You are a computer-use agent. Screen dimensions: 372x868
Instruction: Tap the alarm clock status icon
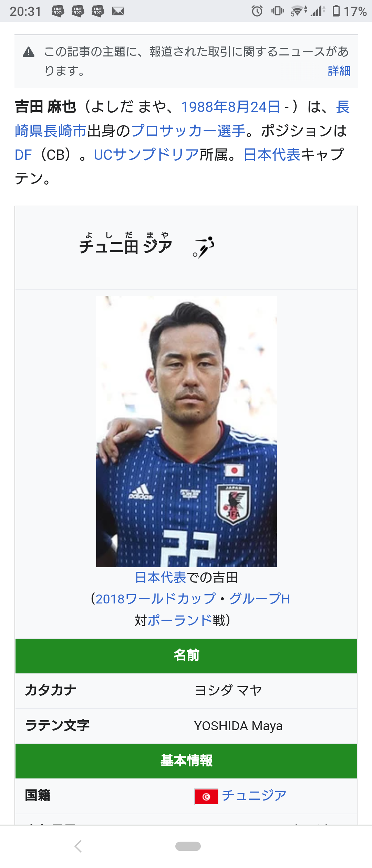[x=257, y=11]
